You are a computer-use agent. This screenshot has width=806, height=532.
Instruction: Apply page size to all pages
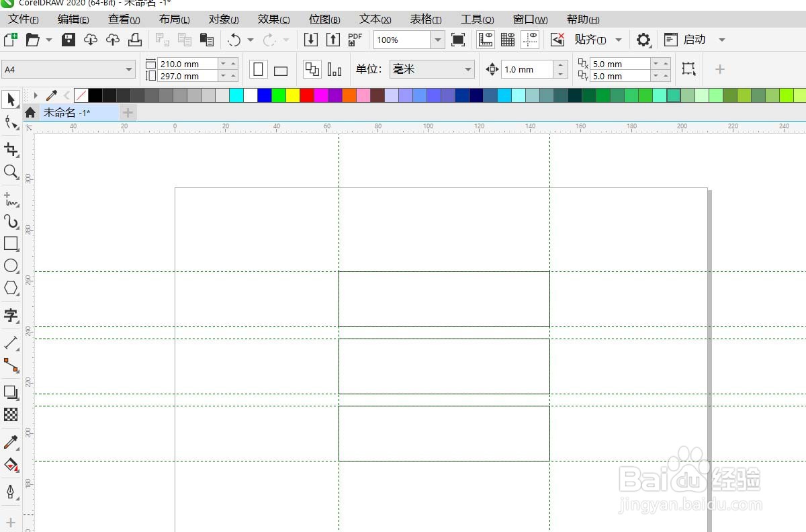pyautogui.click(x=312, y=69)
